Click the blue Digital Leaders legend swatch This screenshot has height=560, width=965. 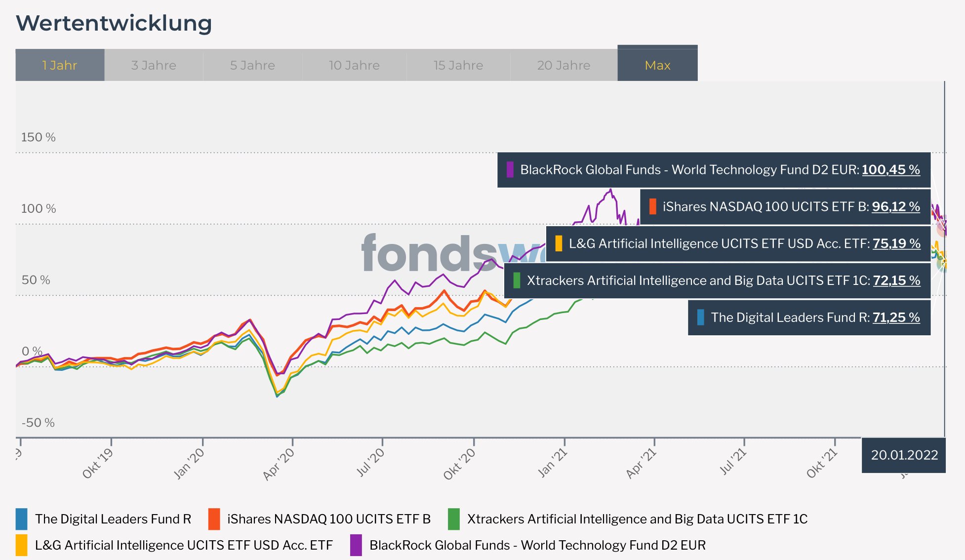22,519
